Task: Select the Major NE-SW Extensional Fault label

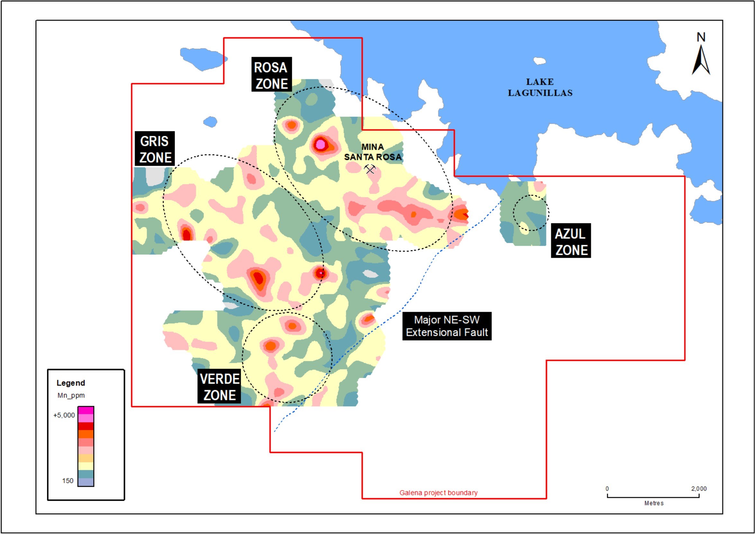Action: point(447,326)
